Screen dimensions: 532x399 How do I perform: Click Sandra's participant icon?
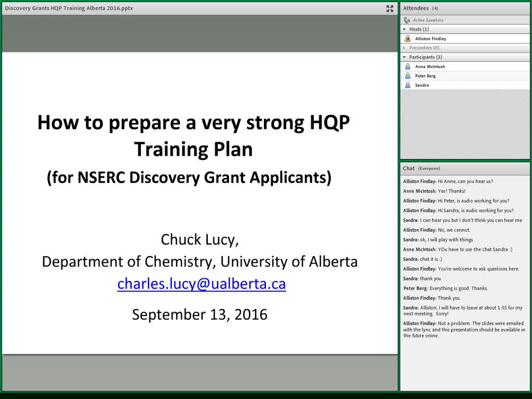pyautogui.click(x=408, y=85)
